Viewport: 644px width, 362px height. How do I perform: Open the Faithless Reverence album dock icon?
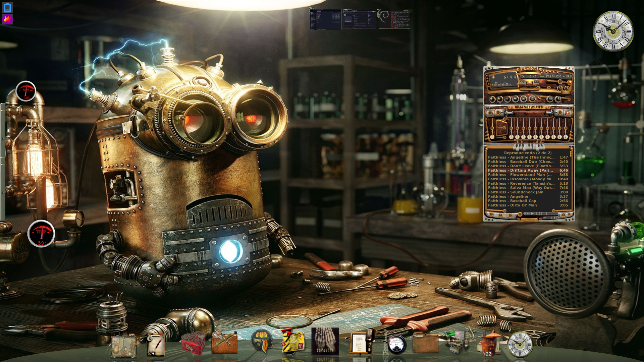click(325, 341)
